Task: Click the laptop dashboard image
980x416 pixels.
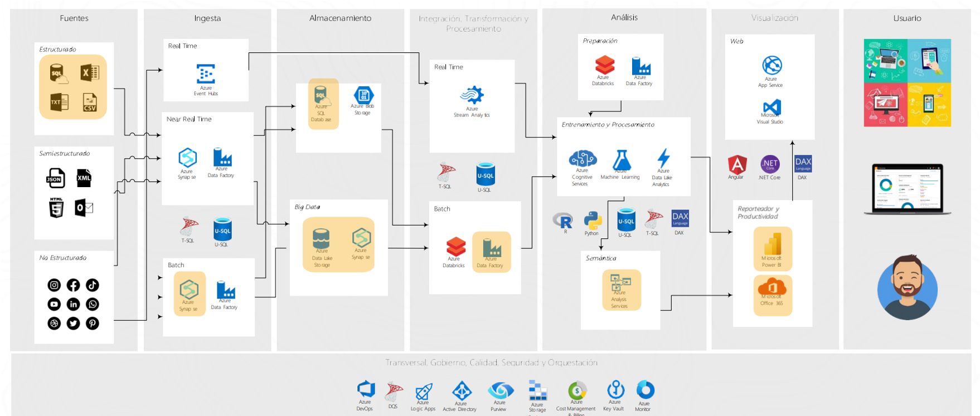Action: pyautogui.click(x=907, y=188)
